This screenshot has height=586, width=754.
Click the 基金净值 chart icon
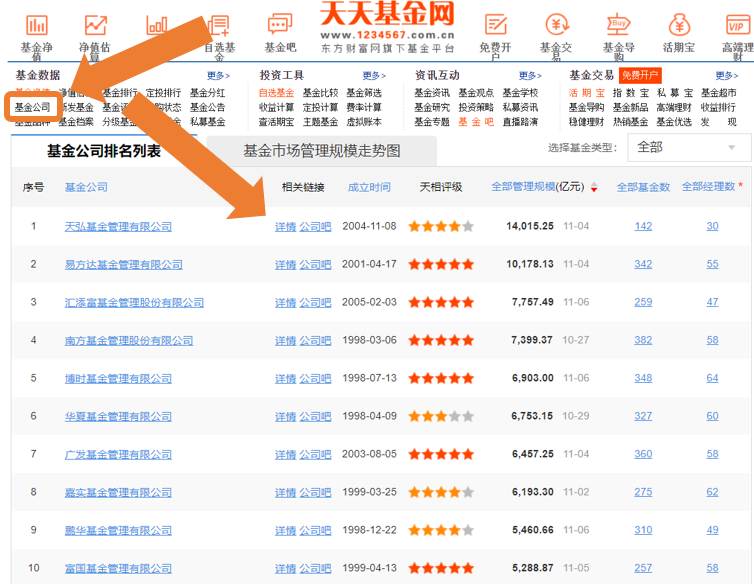(x=37, y=26)
